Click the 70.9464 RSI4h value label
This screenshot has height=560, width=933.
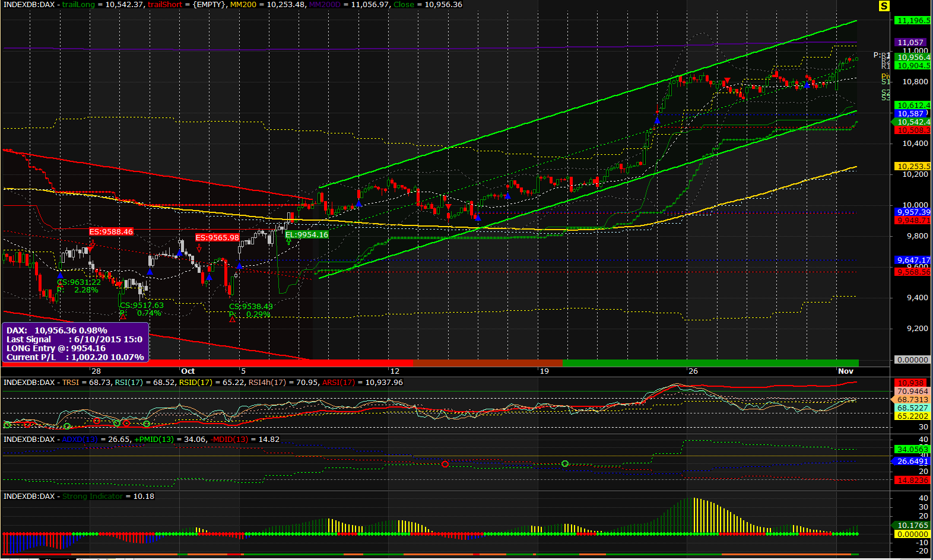pos(912,392)
